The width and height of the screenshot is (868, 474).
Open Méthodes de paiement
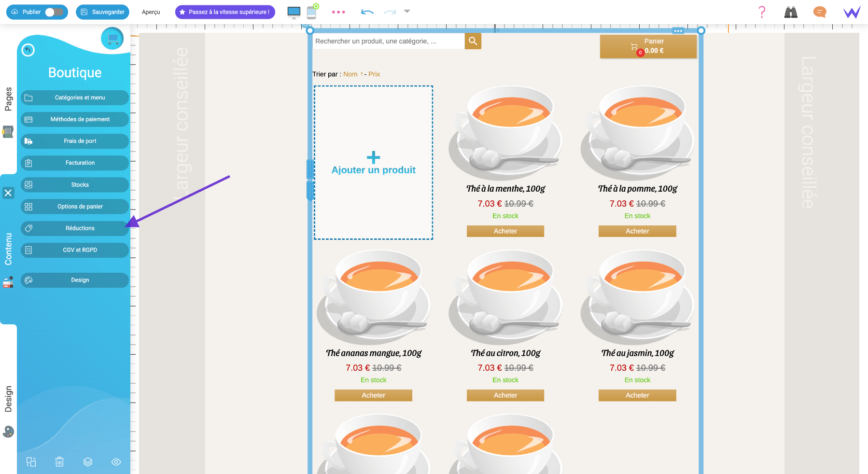coord(75,119)
